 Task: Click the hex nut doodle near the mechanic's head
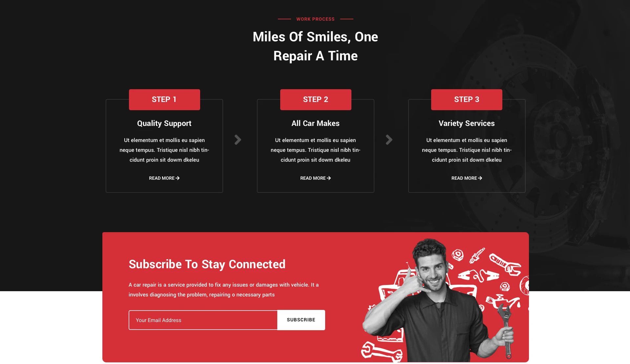[457, 255]
